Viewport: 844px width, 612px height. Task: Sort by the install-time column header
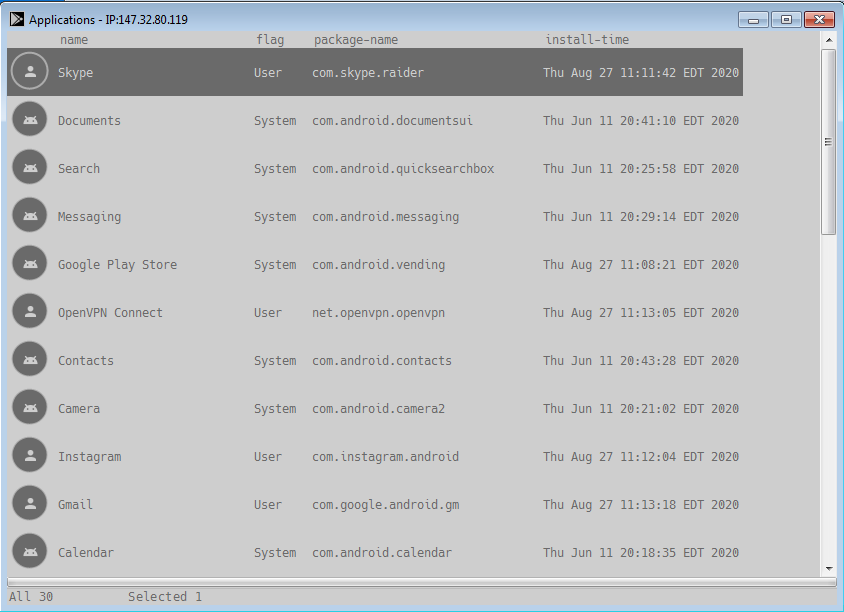tap(587, 40)
